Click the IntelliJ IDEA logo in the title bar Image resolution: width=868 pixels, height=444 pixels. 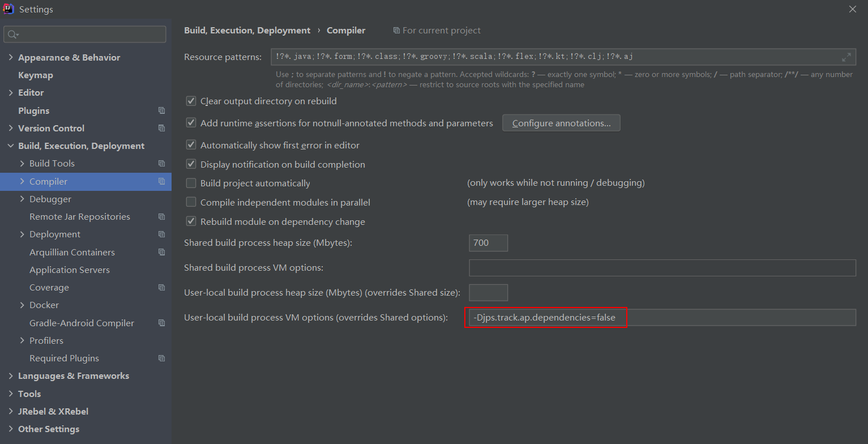(x=8, y=9)
